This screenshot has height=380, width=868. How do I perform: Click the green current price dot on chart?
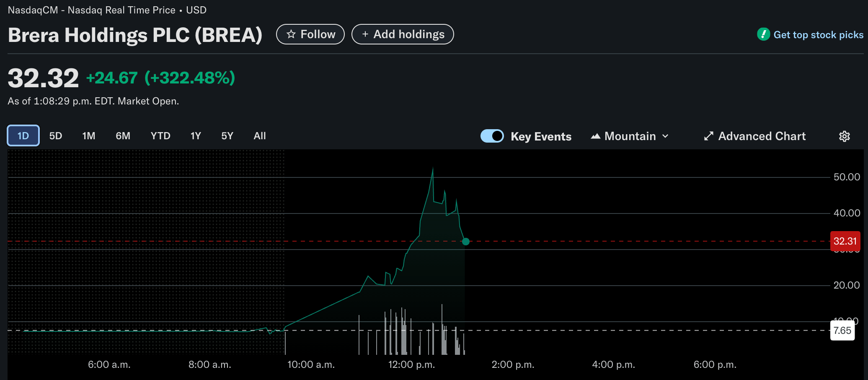point(465,242)
